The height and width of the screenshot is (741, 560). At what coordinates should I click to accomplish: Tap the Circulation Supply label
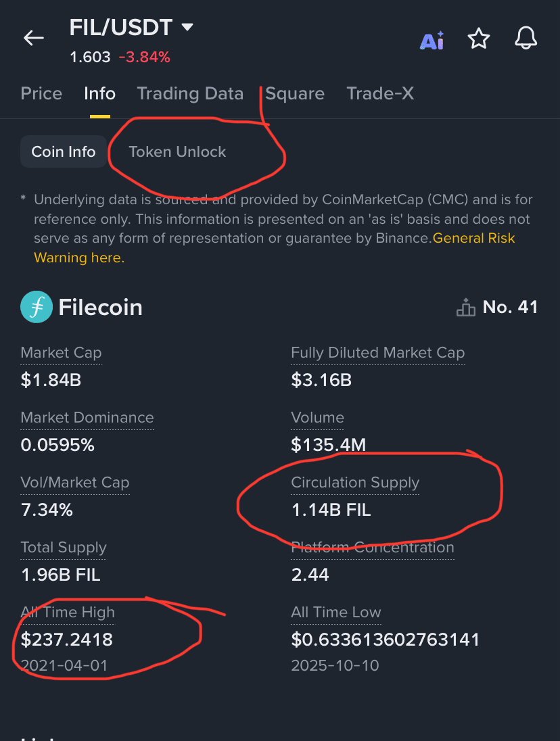point(355,483)
